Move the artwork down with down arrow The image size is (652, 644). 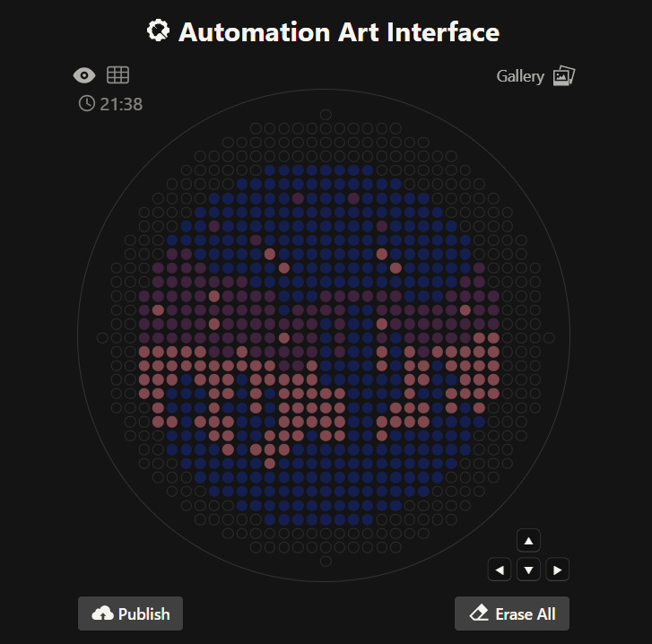pyautogui.click(x=529, y=570)
